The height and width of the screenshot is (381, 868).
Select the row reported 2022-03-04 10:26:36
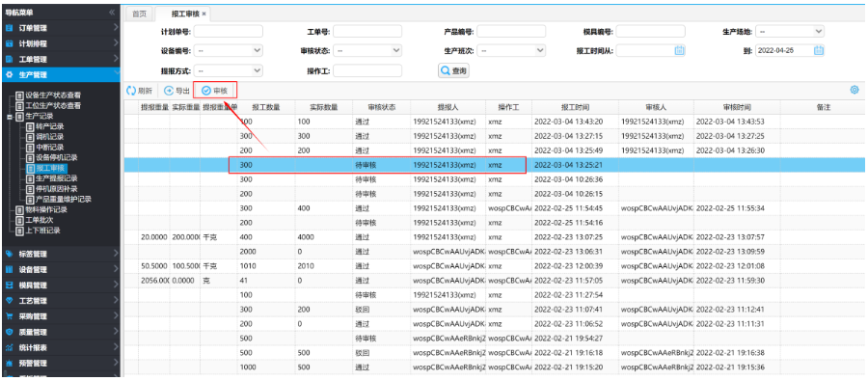pos(494,179)
